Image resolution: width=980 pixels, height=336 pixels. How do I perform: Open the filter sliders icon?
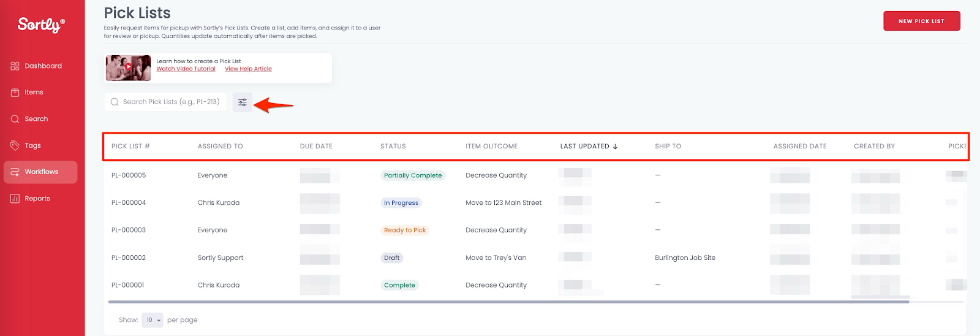243,102
